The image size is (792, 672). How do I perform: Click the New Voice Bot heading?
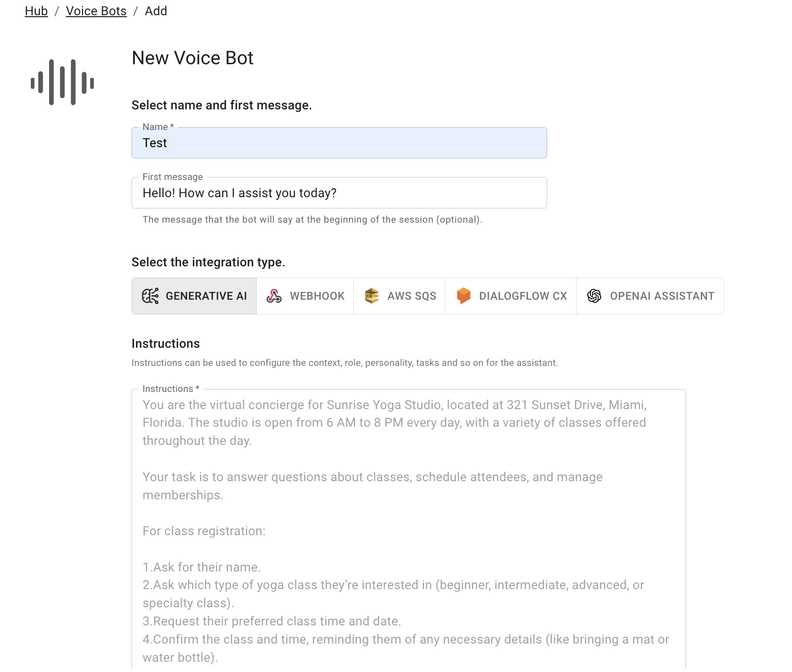192,58
